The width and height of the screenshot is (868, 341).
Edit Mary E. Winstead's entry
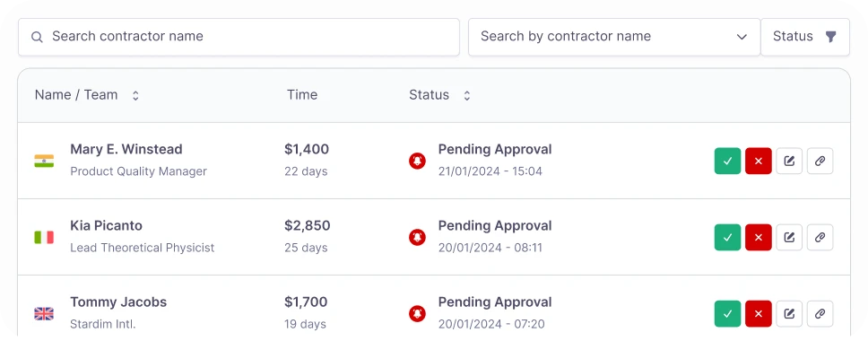(789, 162)
